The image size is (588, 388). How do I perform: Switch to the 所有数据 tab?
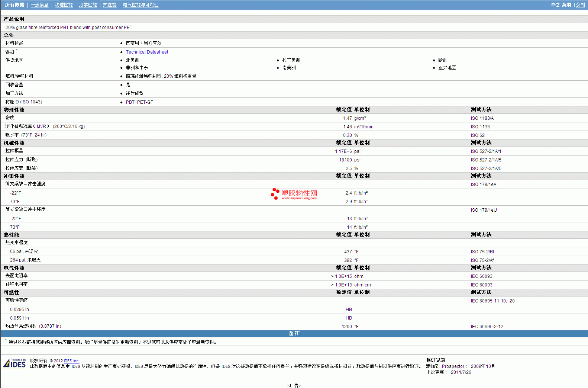tap(14, 5)
